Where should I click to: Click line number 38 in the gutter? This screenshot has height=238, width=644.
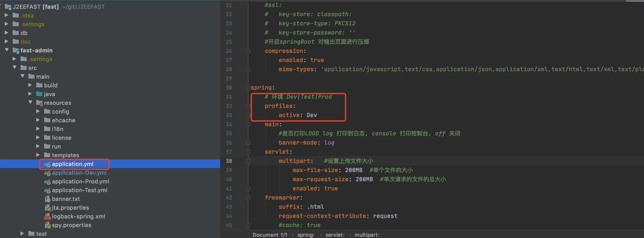[229, 161]
